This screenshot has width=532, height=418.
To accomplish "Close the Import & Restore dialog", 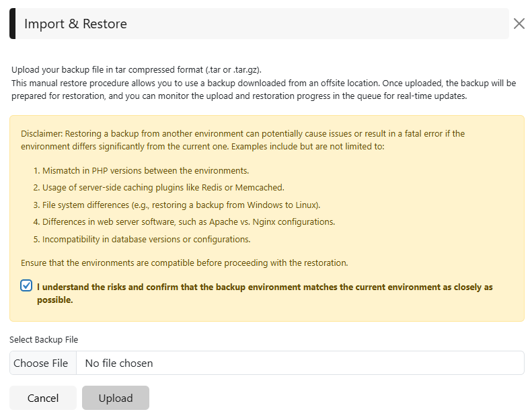I will point(519,24).
